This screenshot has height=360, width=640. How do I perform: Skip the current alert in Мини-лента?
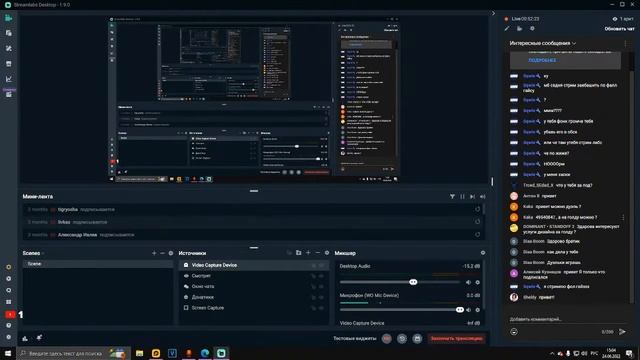472,196
